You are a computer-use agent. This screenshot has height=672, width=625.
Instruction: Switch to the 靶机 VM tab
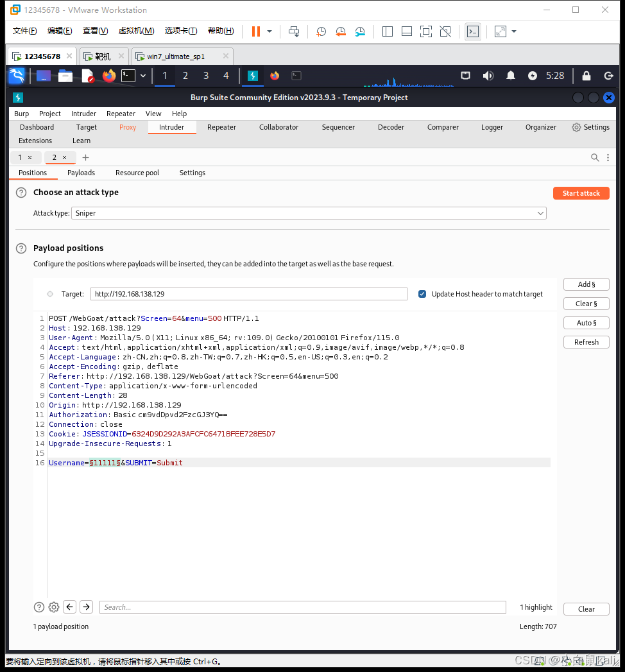[103, 56]
